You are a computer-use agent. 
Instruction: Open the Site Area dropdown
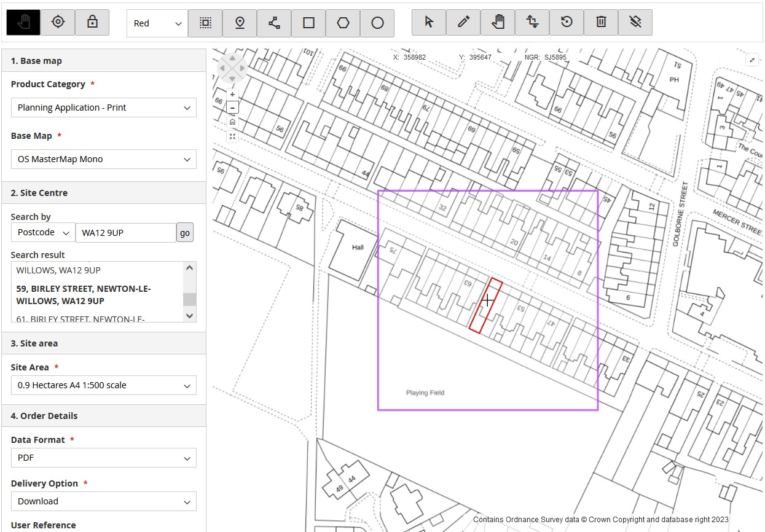tap(104, 385)
